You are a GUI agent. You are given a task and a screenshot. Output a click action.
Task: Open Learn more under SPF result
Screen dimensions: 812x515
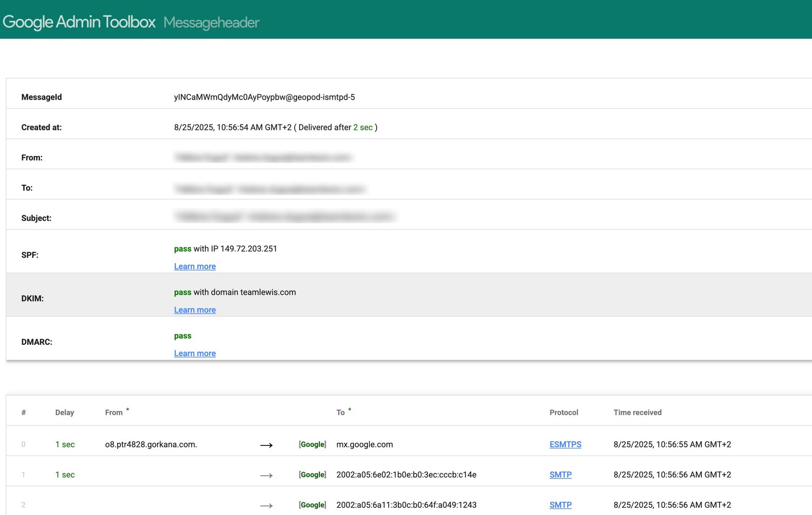pyautogui.click(x=194, y=266)
